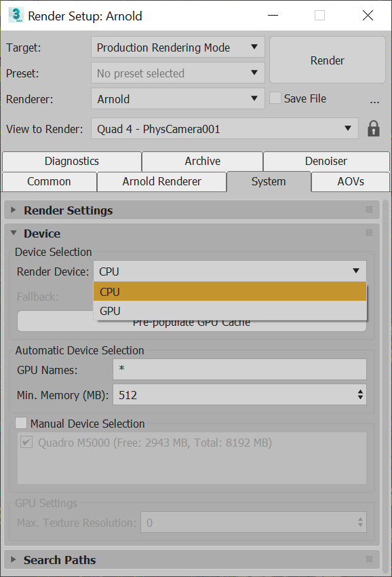
Task: Click the Render Settings rollout grip icon
Action: click(x=369, y=210)
